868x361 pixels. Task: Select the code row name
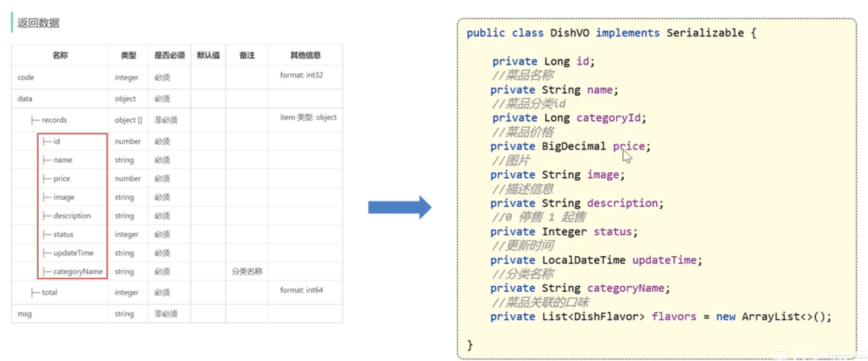pyautogui.click(x=26, y=77)
